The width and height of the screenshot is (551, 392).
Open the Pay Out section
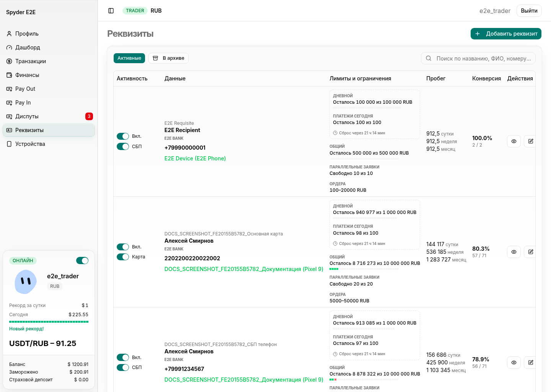point(49,89)
